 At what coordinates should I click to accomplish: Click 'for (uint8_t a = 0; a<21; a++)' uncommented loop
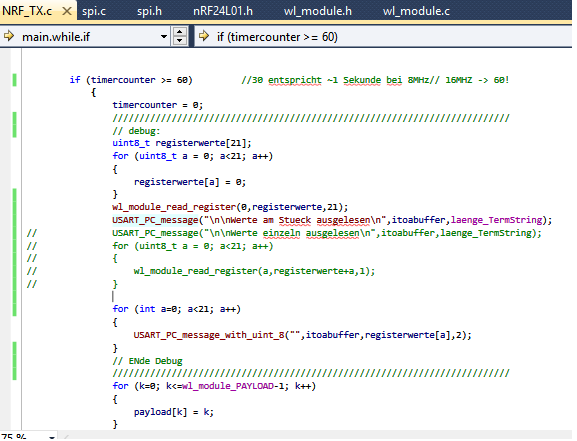(192, 156)
